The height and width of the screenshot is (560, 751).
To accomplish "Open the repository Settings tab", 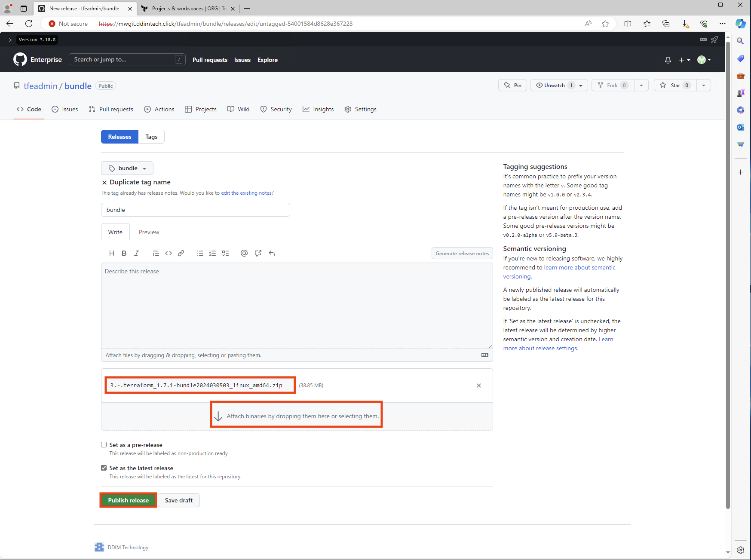I will (361, 109).
